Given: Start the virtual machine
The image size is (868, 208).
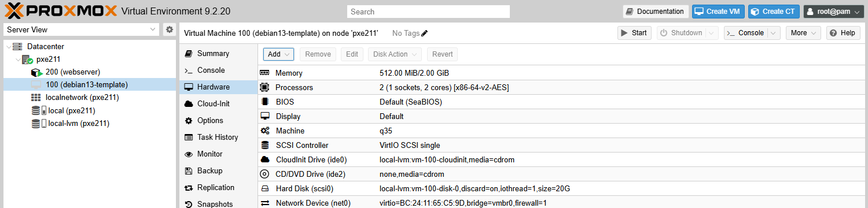Looking at the screenshot, I should [x=634, y=33].
